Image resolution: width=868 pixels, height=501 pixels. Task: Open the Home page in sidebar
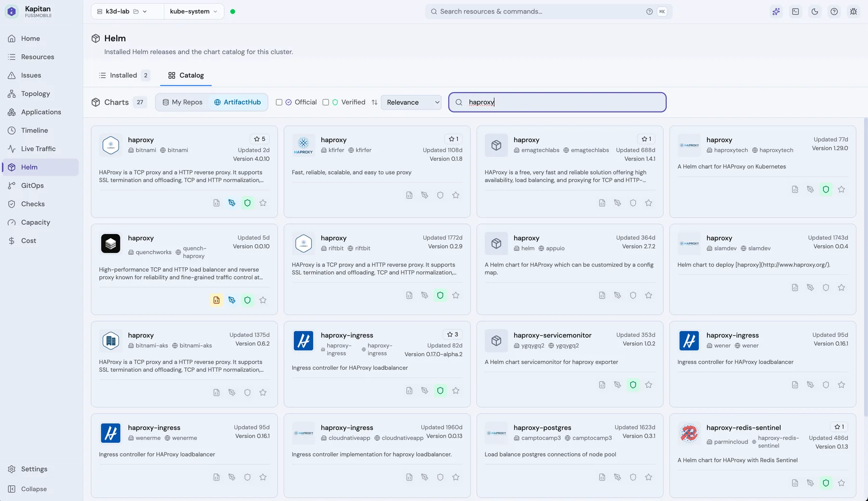pos(41,39)
